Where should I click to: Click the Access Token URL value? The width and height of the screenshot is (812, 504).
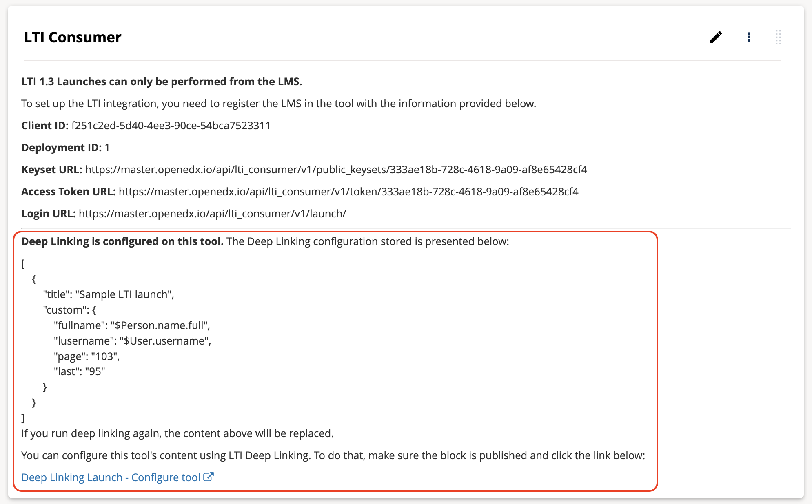point(348,192)
